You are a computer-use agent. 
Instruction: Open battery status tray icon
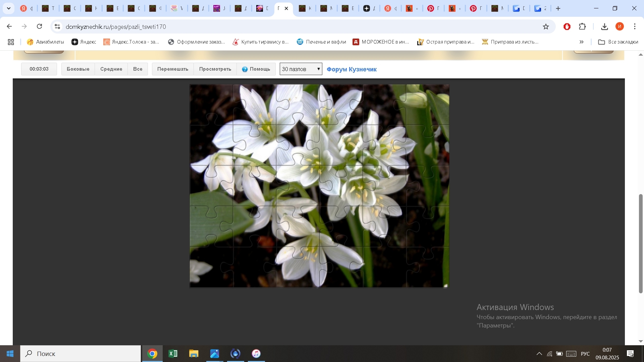pos(559,354)
